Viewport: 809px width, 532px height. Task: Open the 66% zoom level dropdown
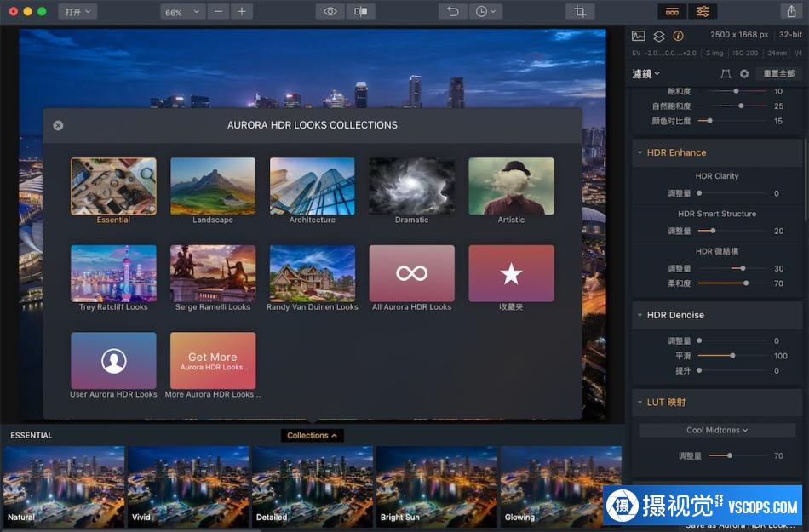point(182,12)
